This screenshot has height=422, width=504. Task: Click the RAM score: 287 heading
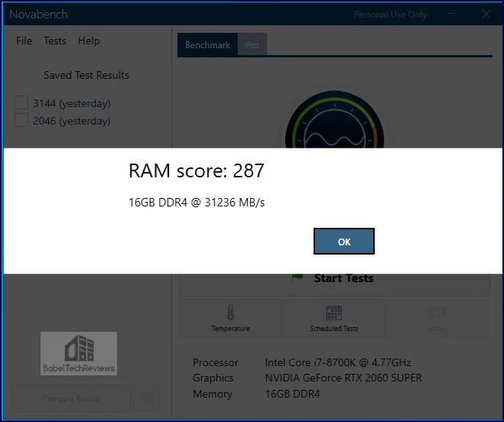[197, 170]
